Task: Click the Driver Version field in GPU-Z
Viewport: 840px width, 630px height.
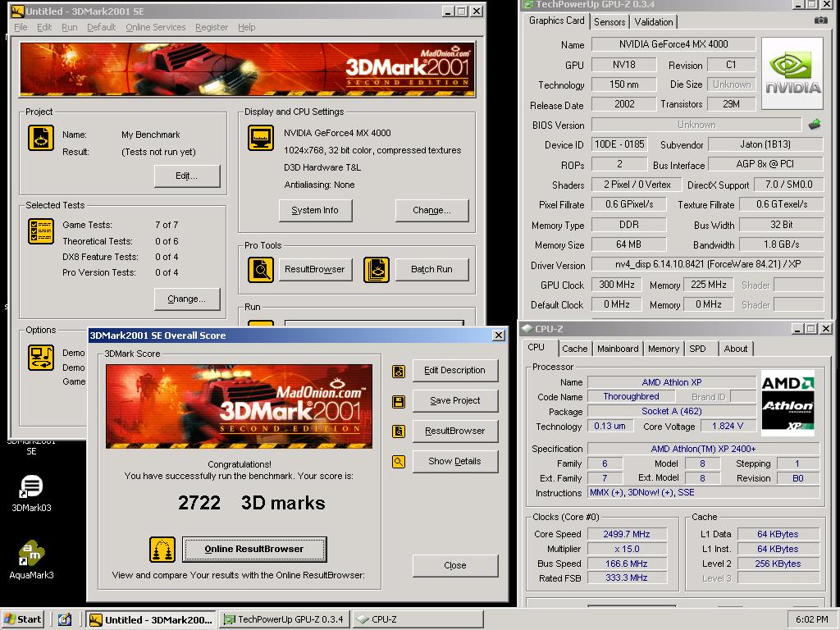Action: click(707, 264)
